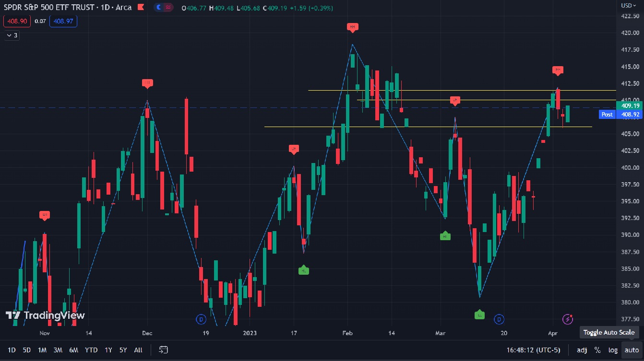Viewport: 644px width, 361px height.
Task: Select the YTD time range
Action: [x=91, y=350]
